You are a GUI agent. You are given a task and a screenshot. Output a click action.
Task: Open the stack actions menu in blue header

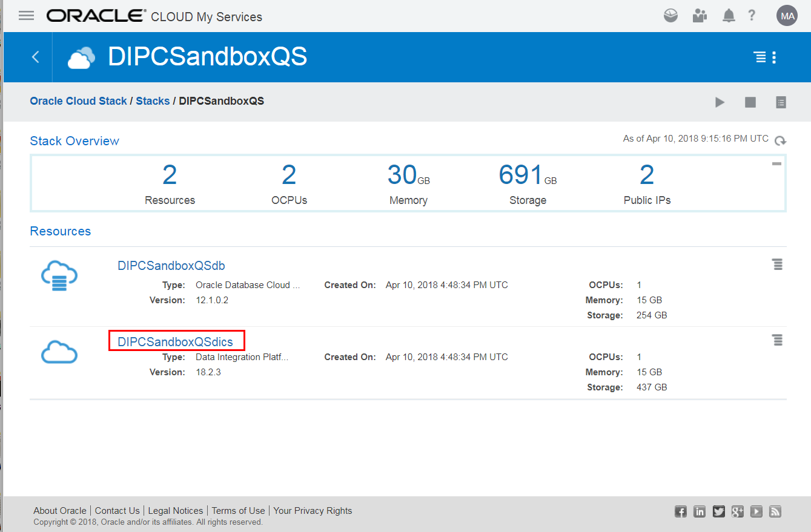pyautogui.click(x=765, y=57)
